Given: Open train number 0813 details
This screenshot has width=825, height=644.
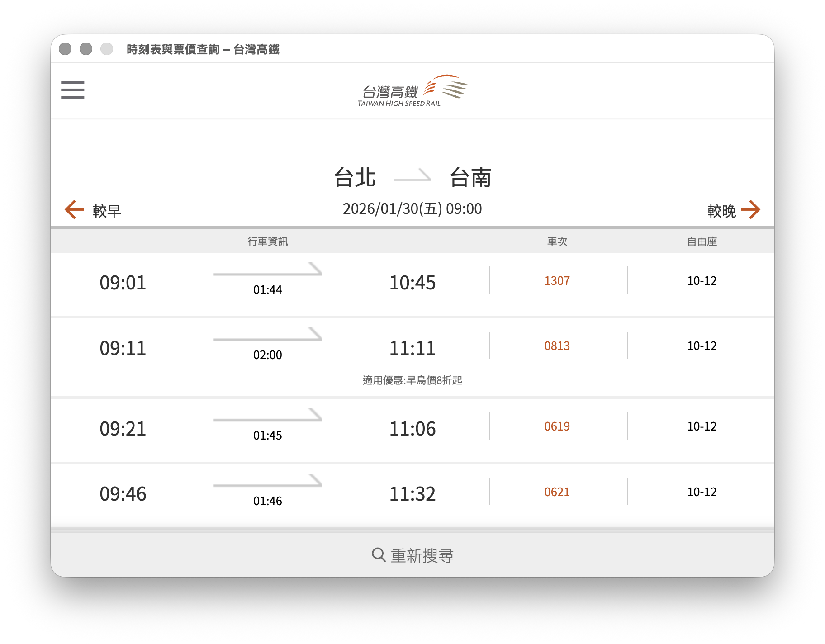Looking at the screenshot, I should pyautogui.click(x=557, y=346).
